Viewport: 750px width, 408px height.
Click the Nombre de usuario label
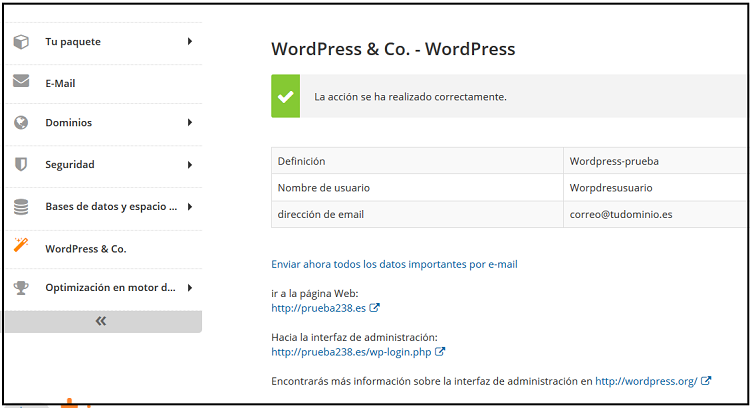coord(324,187)
